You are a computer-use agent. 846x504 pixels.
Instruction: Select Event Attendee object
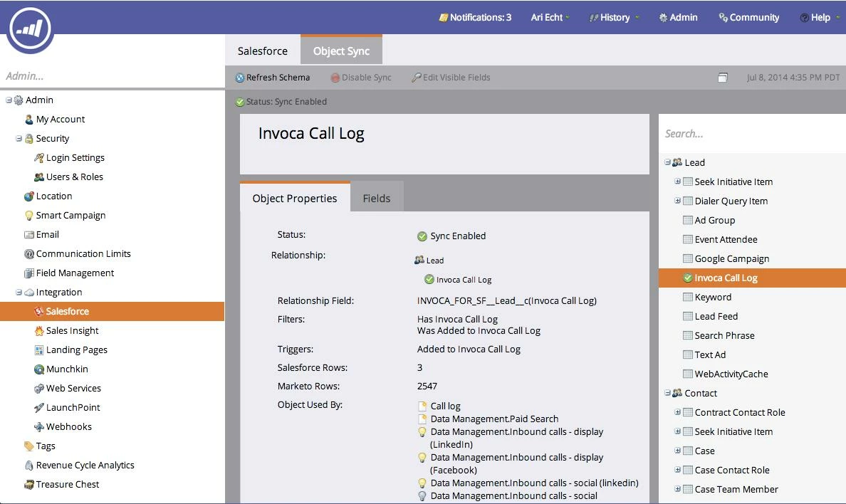point(720,240)
